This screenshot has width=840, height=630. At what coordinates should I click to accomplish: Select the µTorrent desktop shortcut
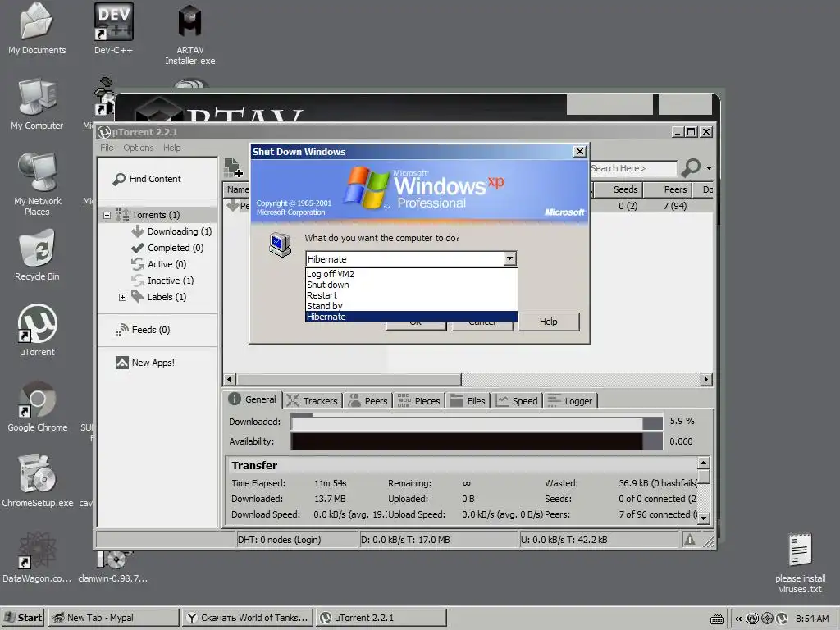coord(36,331)
